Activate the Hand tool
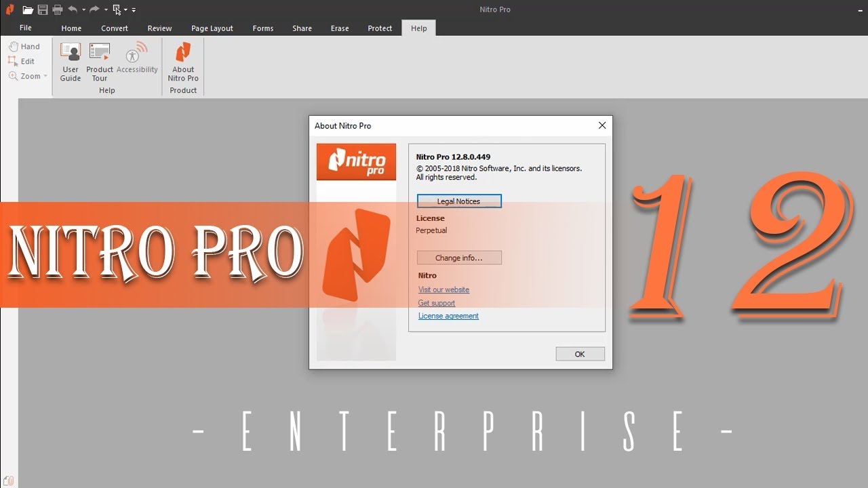 click(x=24, y=46)
